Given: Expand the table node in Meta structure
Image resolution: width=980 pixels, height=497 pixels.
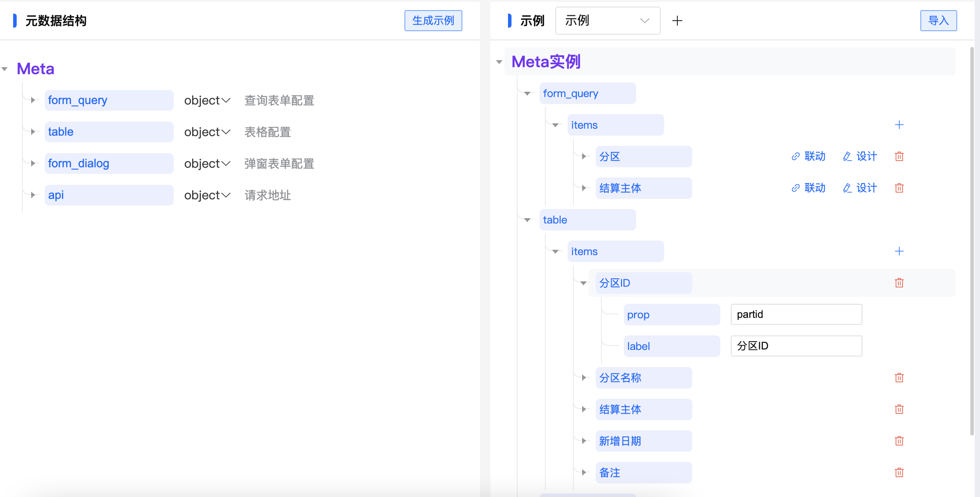Looking at the screenshot, I should coord(33,132).
